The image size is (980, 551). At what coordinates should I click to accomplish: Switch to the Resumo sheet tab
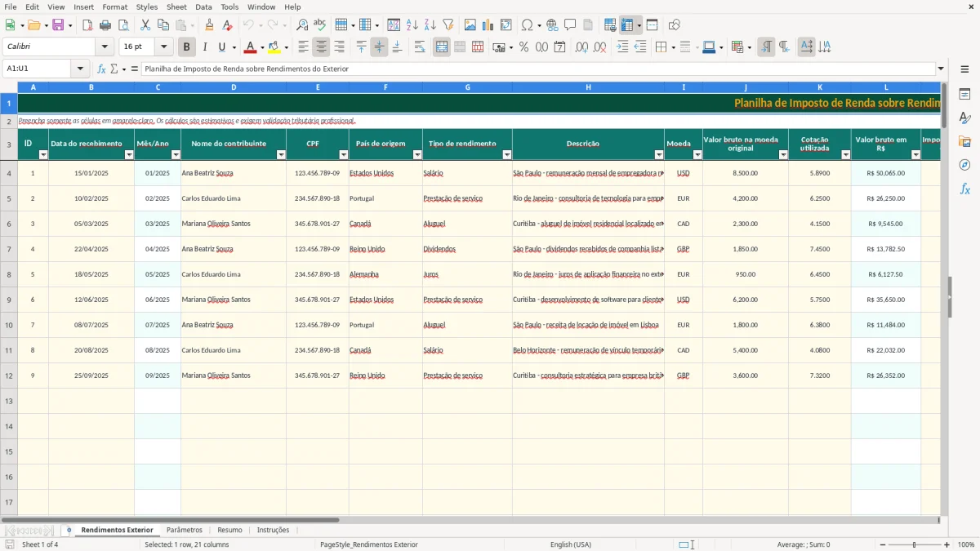(229, 530)
